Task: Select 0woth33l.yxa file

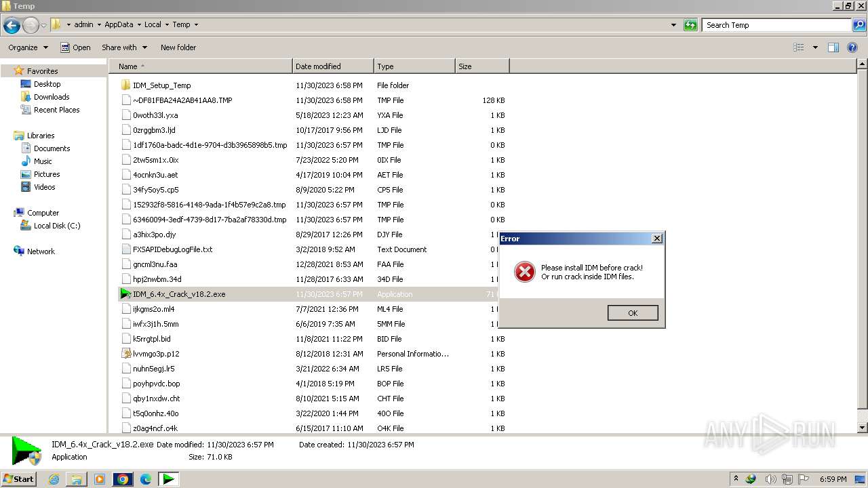Action: pos(155,115)
